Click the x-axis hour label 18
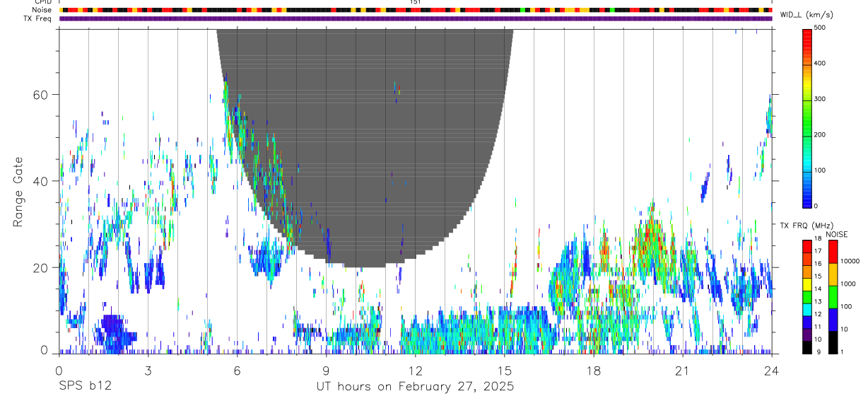The width and height of the screenshot is (868, 401). click(594, 371)
